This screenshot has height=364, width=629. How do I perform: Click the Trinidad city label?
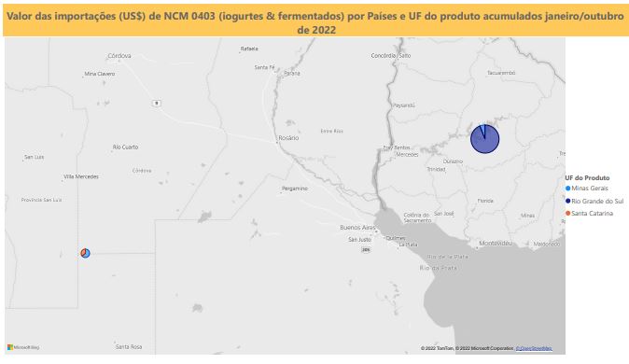(x=436, y=169)
